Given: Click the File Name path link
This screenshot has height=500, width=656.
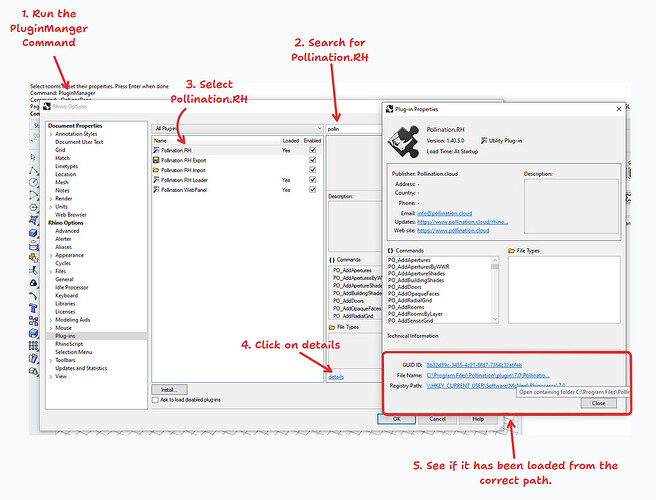Looking at the screenshot, I should 488,375.
